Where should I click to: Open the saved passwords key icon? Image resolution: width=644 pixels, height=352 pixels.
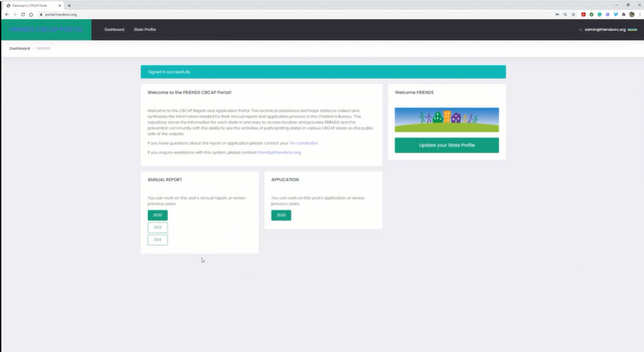[x=557, y=14]
